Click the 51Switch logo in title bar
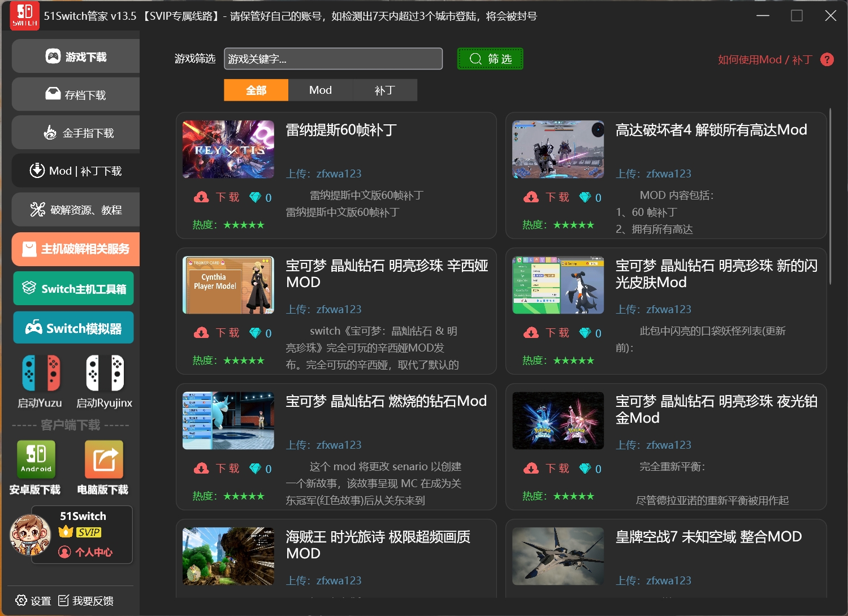 click(25, 16)
